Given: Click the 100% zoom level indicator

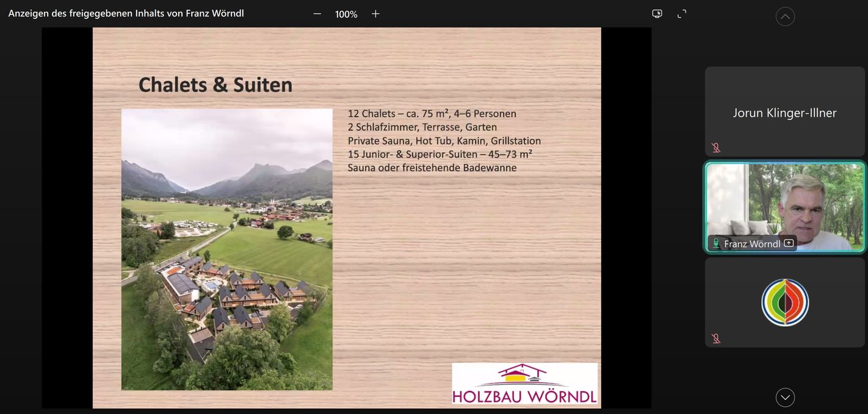Looking at the screenshot, I should pos(346,14).
